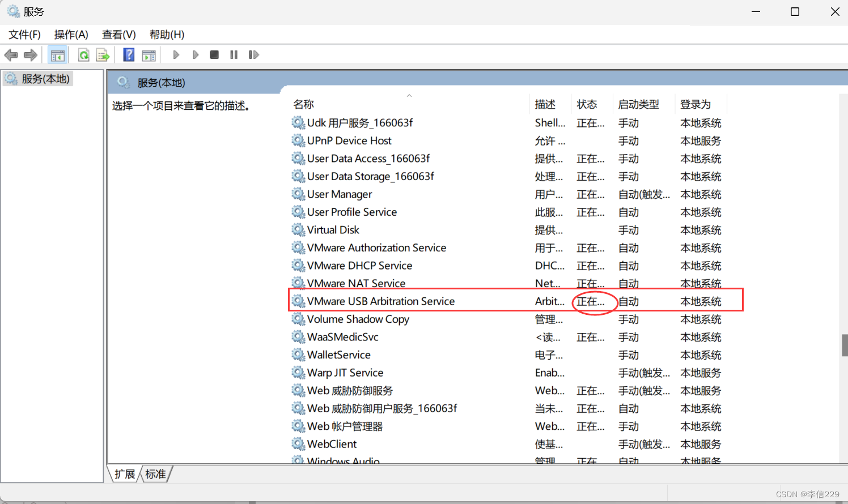This screenshot has width=848, height=504.
Task: Click gear icon of Volume Shadow Copy
Action: point(298,319)
